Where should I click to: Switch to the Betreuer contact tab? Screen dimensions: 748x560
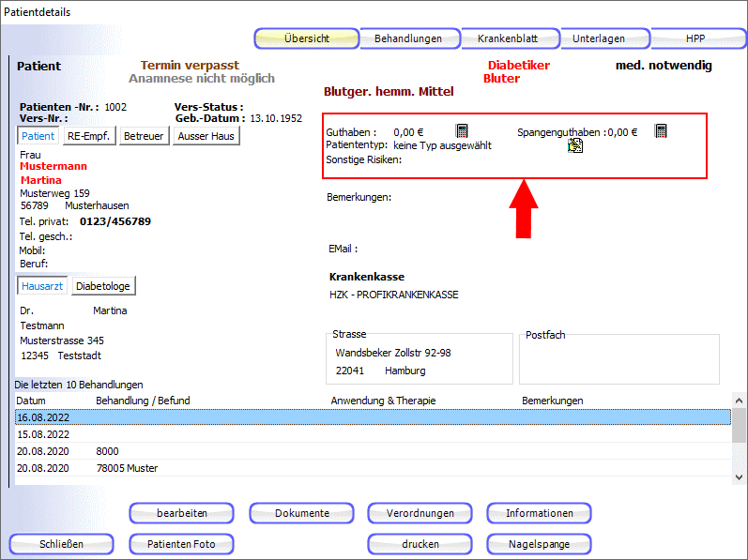tap(144, 136)
